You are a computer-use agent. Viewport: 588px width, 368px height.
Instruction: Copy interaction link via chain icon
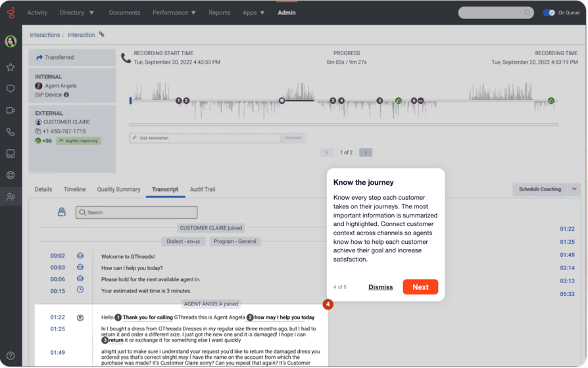[x=102, y=34]
